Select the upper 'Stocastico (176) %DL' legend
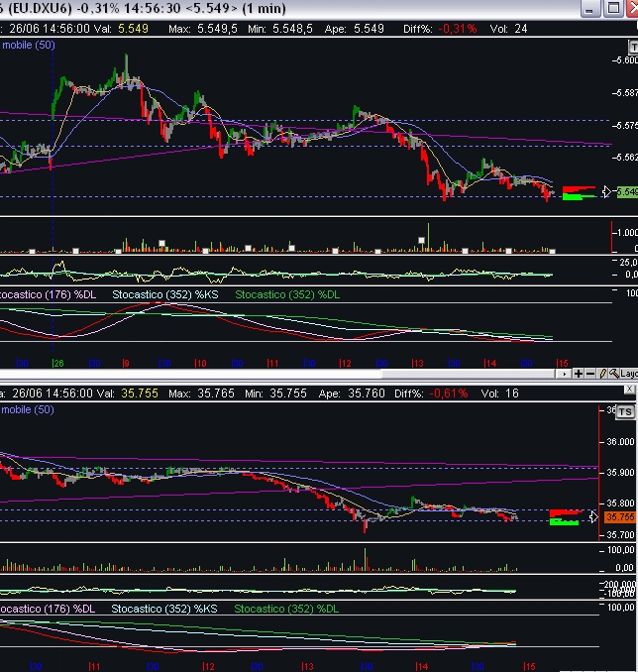 pos(48,294)
